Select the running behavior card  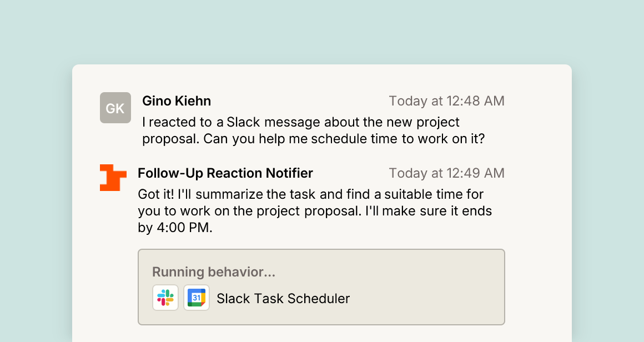point(321,287)
